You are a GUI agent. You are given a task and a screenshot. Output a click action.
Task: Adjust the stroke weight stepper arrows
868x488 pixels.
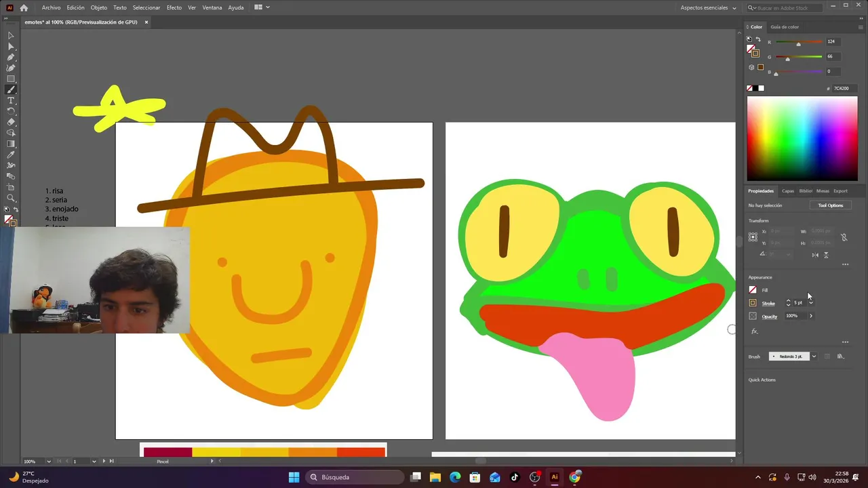point(788,303)
